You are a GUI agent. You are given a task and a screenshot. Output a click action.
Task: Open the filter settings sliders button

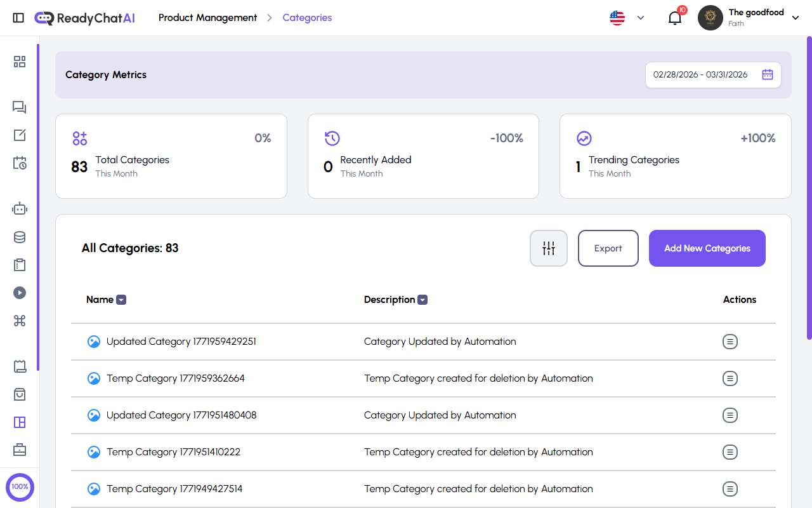tap(549, 248)
